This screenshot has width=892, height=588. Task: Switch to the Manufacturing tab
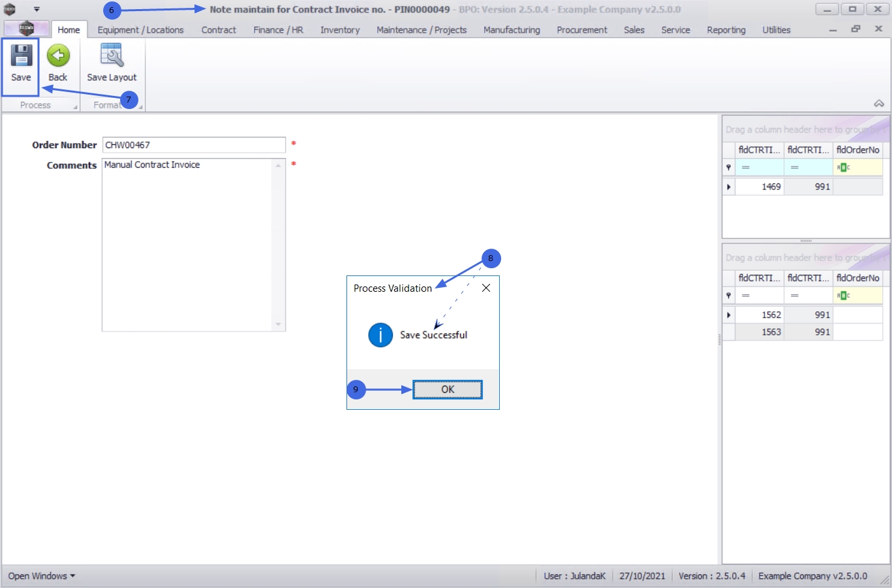[512, 30]
